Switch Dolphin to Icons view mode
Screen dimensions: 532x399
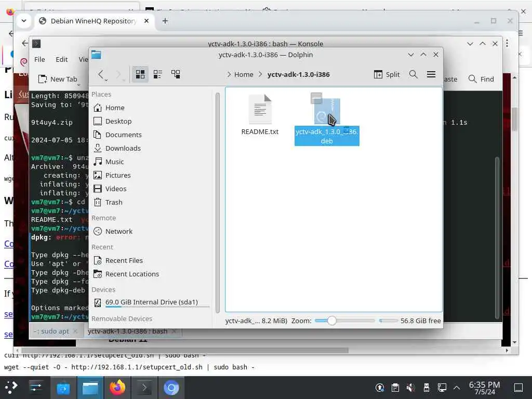pyautogui.click(x=140, y=74)
